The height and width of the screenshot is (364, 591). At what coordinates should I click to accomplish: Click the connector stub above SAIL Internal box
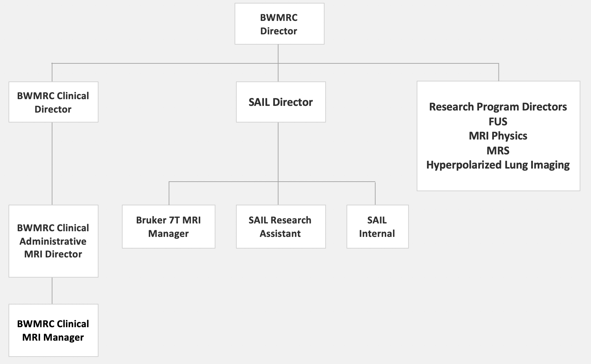[x=375, y=193]
